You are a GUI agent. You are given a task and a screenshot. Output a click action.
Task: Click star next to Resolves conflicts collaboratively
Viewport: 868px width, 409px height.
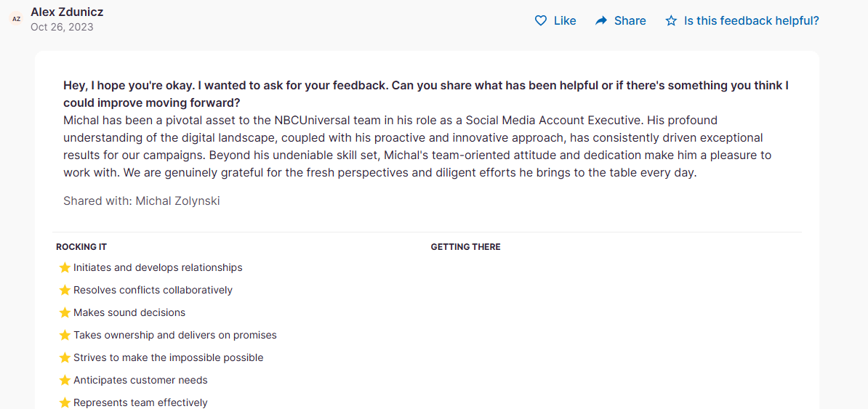[65, 290]
